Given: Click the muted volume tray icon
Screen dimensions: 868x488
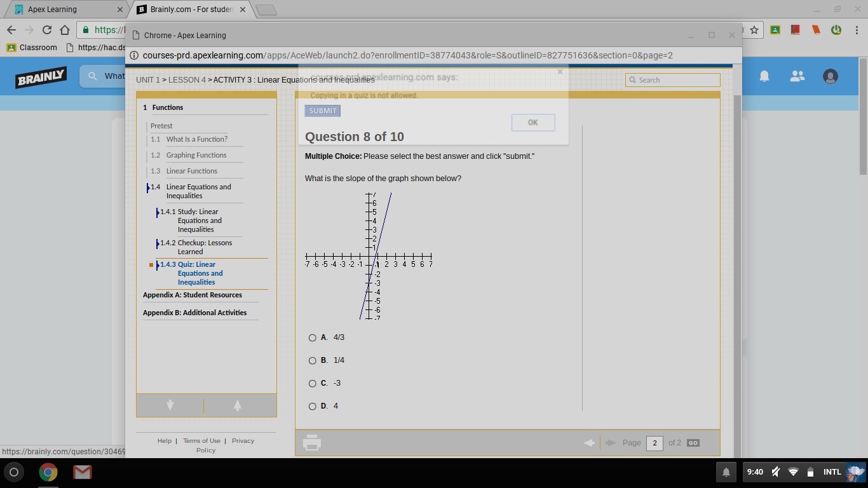Looking at the screenshot, I should click(776, 471).
